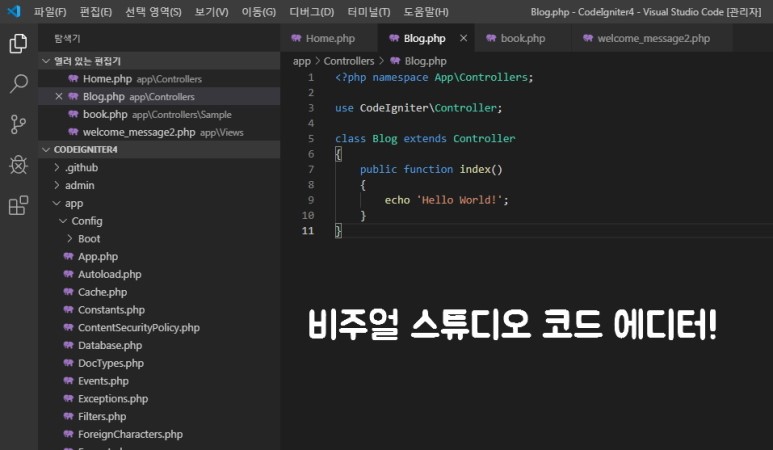Image resolution: width=773 pixels, height=450 pixels.
Task: Open ContentSecurityPolicy.php file
Action: point(159,327)
